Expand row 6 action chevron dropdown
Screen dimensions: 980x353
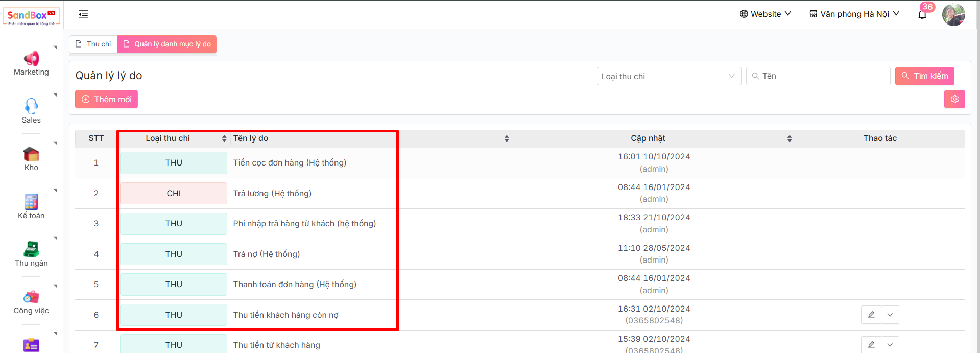click(x=890, y=315)
